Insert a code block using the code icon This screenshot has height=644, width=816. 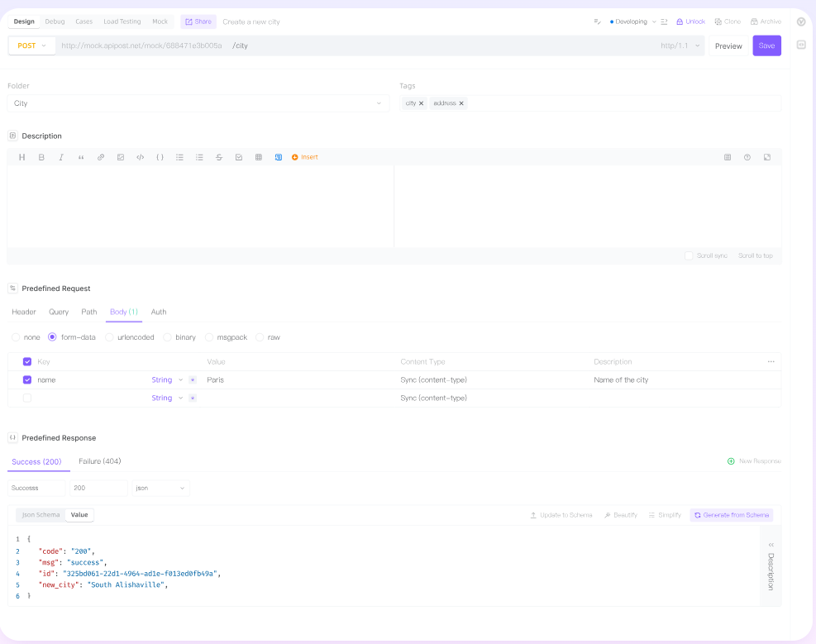pyautogui.click(x=140, y=156)
